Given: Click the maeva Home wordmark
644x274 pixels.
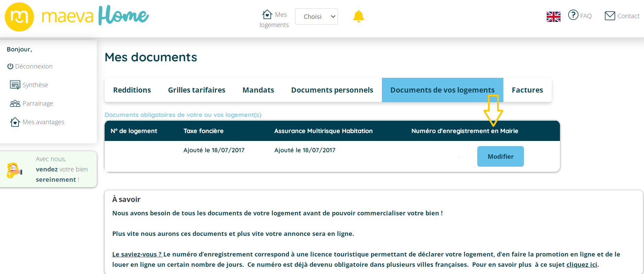Looking at the screenshot, I should (95, 15).
